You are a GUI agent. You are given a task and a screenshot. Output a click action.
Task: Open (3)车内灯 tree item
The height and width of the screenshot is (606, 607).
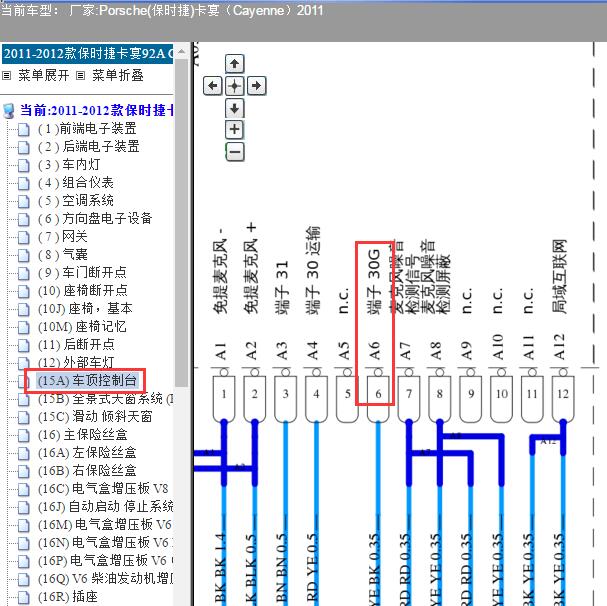[x=69, y=165]
